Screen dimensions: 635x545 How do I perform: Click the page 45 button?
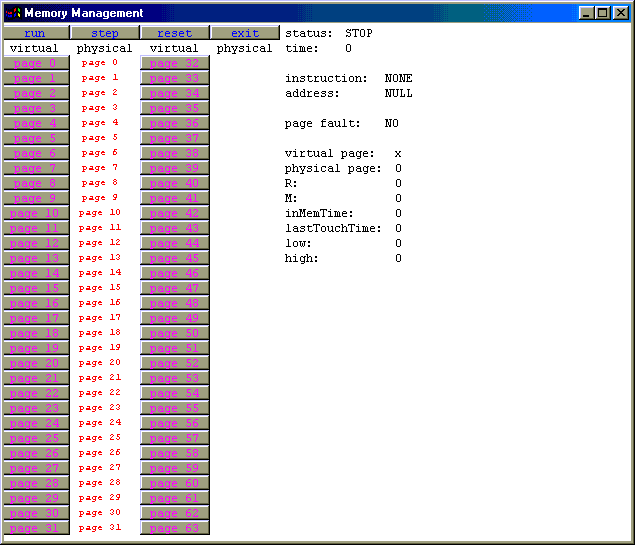pyautogui.click(x=175, y=258)
